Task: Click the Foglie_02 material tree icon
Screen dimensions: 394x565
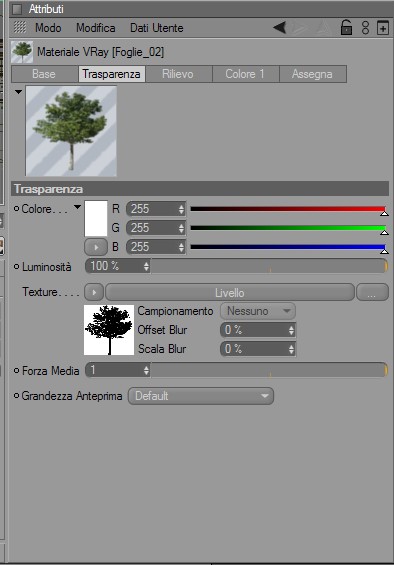Action: click(x=22, y=52)
